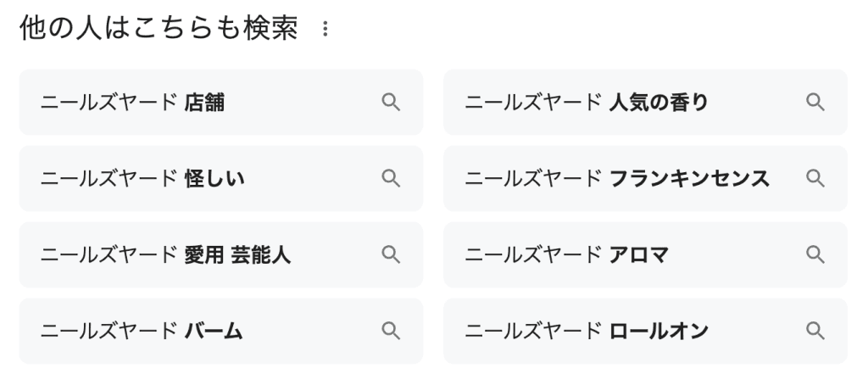
Task: Click search icon beside ニールズヤード 店舗
Action: click(391, 103)
